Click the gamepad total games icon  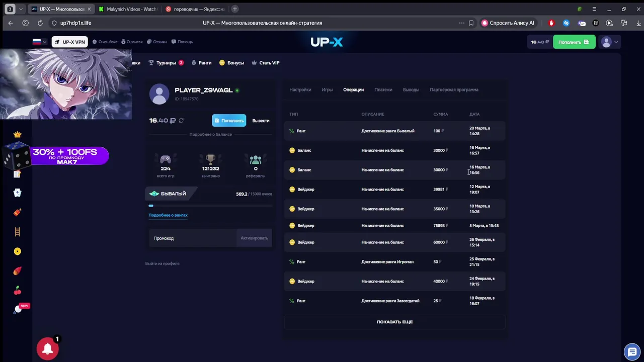(166, 159)
